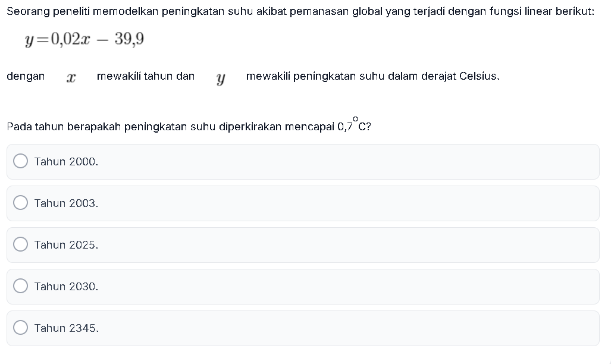Click the 'mewakili tahun dan' text
This screenshot has width=611, height=364.
pyautogui.click(x=146, y=76)
